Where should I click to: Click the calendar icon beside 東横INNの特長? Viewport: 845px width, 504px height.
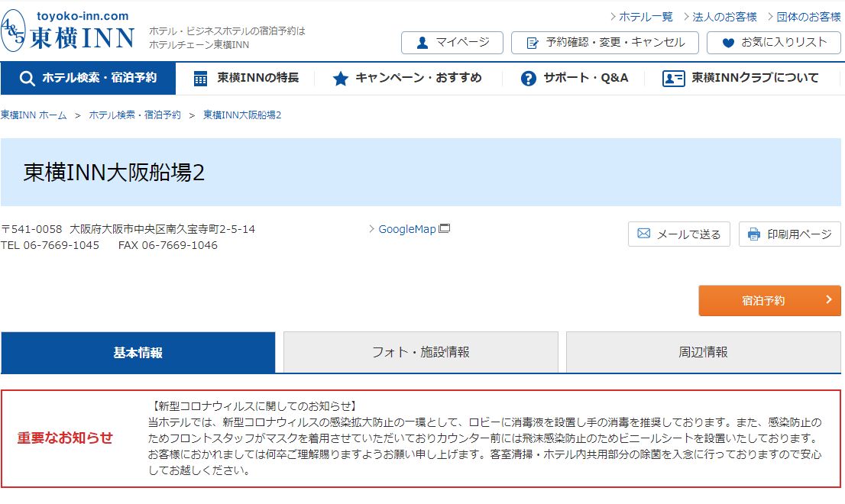200,79
